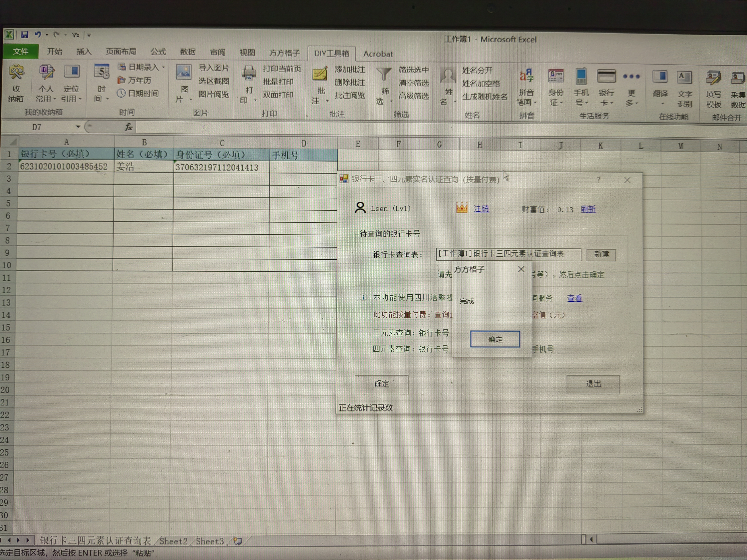Click the new sheet tab icon
The width and height of the screenshot is (747, 560).
point(238,541)
